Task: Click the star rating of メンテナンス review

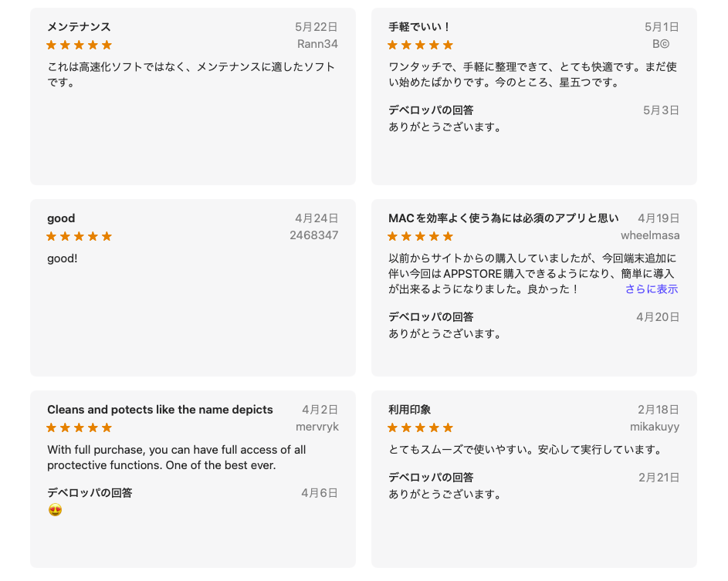Action: (80, 45)
